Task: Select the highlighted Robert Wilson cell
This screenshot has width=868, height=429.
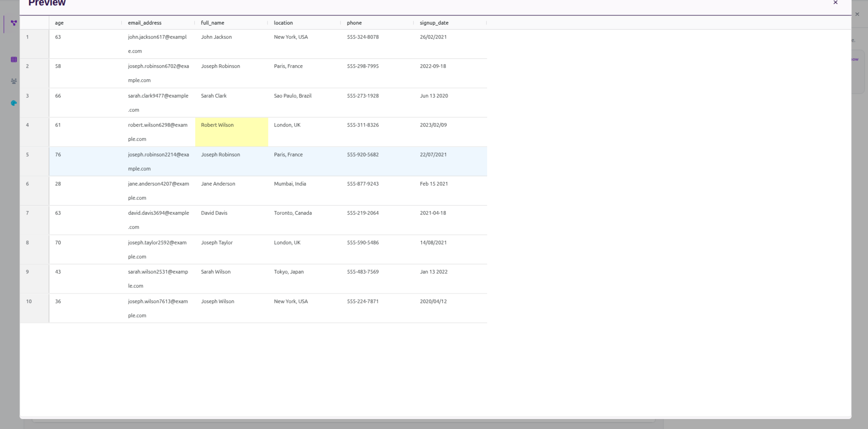Action: [232, 132]
